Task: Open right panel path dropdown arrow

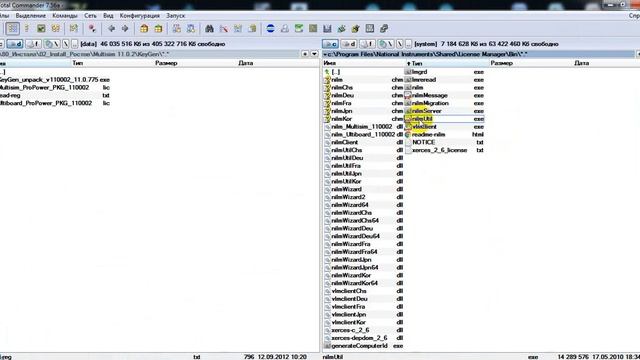Action: click(325, 54)
